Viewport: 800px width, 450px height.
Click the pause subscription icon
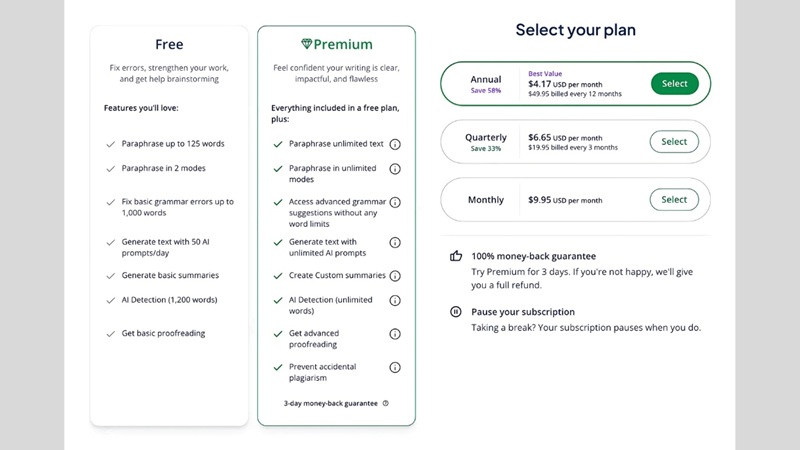point(456,312)
